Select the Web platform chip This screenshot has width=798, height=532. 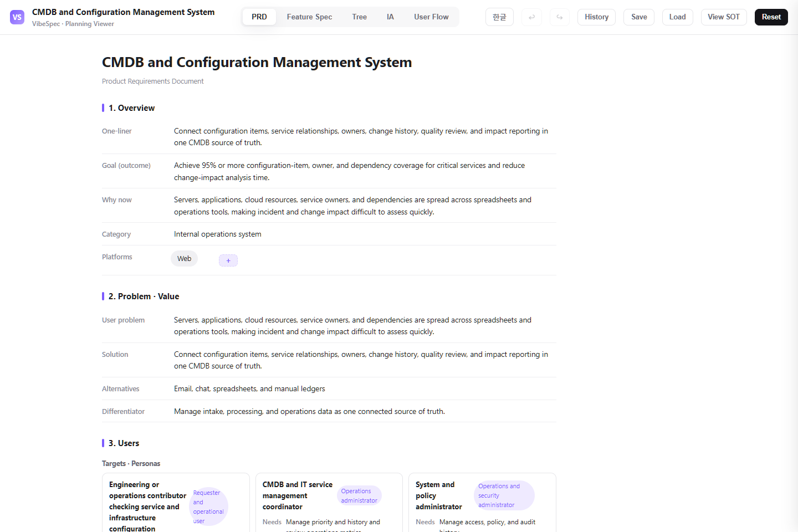pyautogui.click(x=184, y=259)
